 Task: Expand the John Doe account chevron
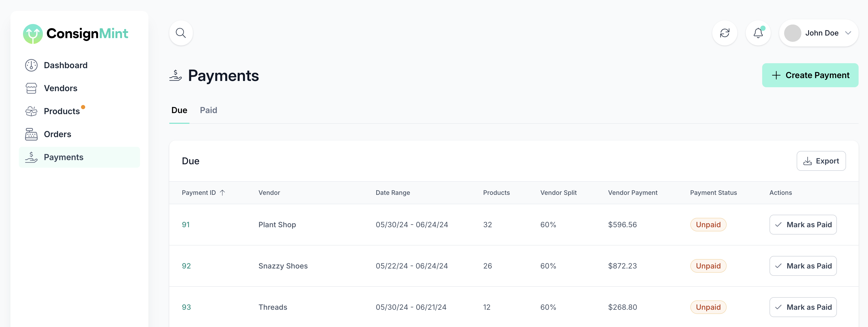(848, 33)
